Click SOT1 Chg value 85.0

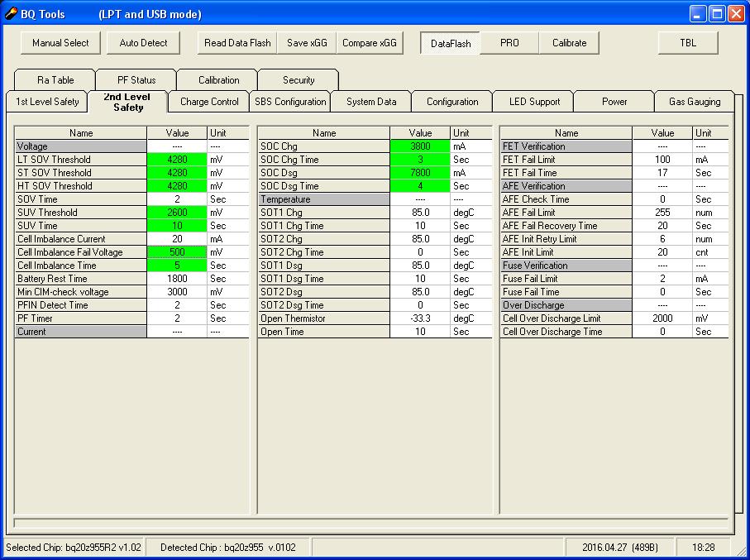click(420, 213)
